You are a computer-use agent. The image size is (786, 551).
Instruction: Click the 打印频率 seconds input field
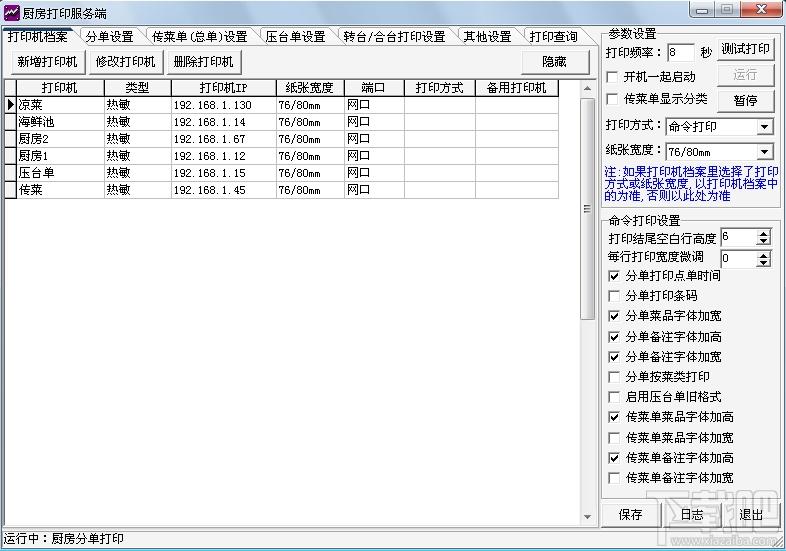tap(680, 52)
